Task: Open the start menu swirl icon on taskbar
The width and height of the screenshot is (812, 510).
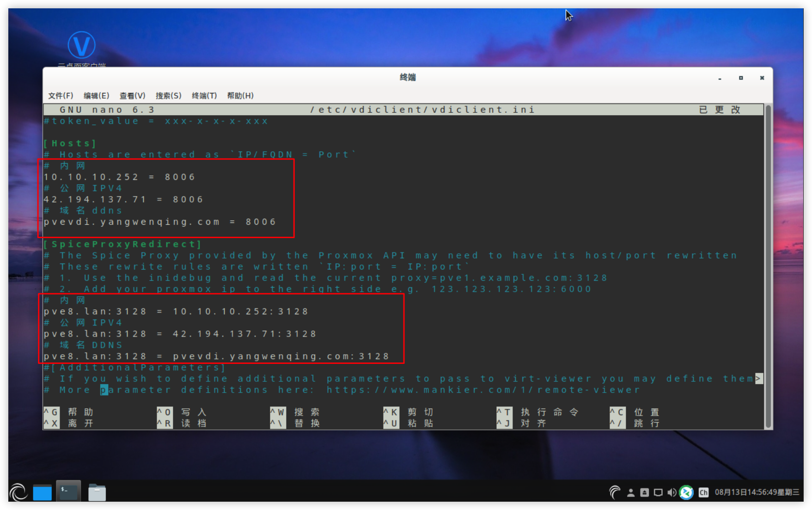Action: 18,492
